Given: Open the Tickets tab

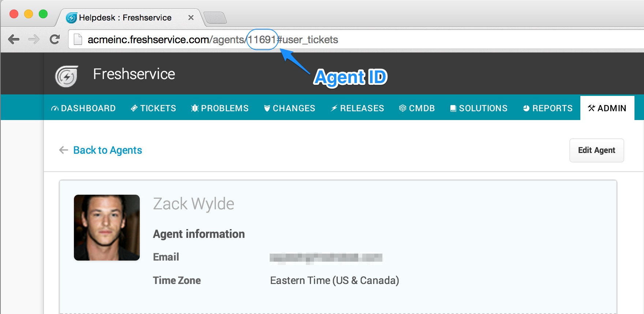Looking at the screenshot, I should point(153,108).
